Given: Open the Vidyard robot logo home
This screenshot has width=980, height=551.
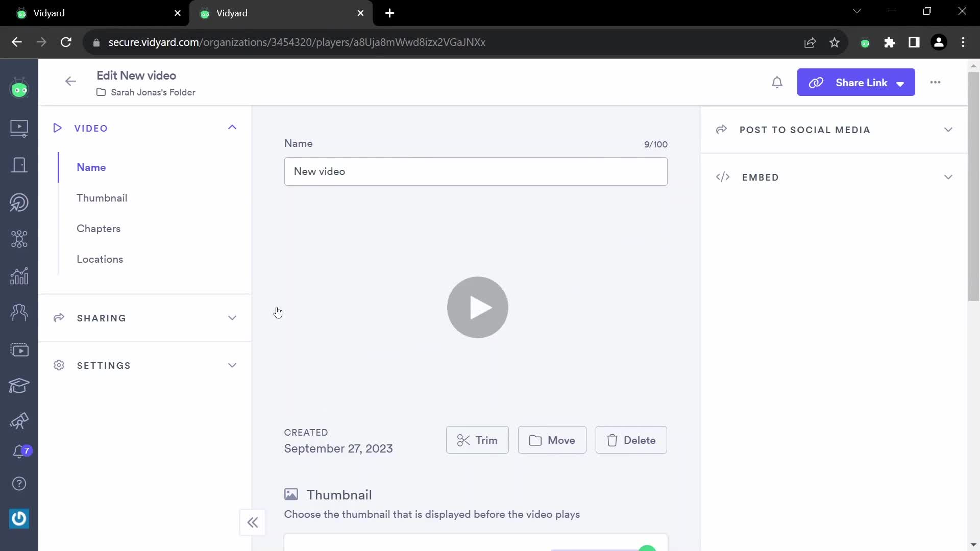Looking at the screenshot, I should coord(19,89).
